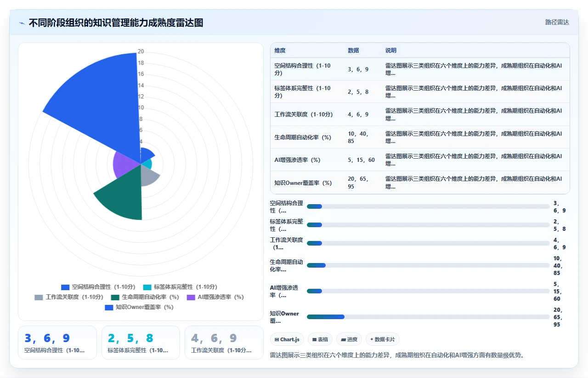Viewport: 588px width, 378px height.
Task: Toggle 工作流关联度 legend entry
Action: pyautogui.click(x=69, y=297)
